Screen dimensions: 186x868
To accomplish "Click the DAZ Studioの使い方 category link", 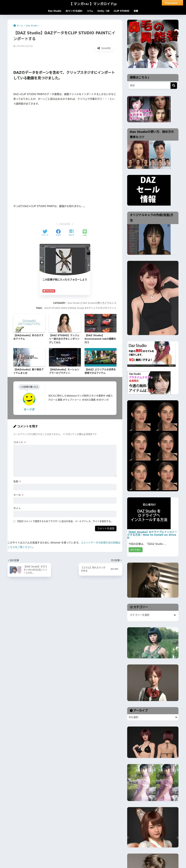I will pyautogui.click(x=93, y=303).
